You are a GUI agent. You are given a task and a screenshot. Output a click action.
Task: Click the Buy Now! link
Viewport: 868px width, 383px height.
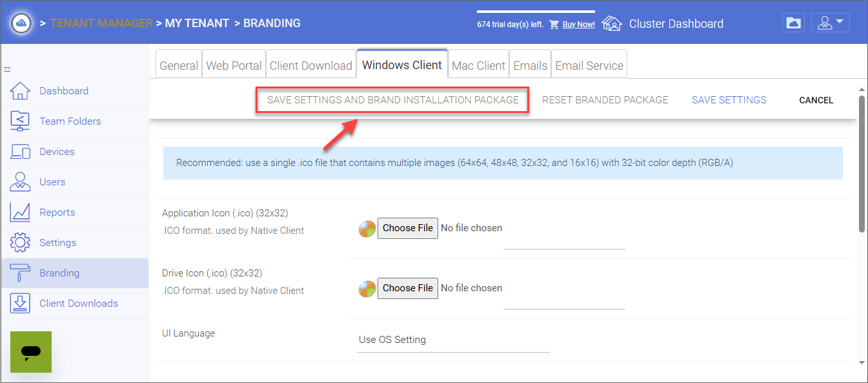tap(579, 25)
